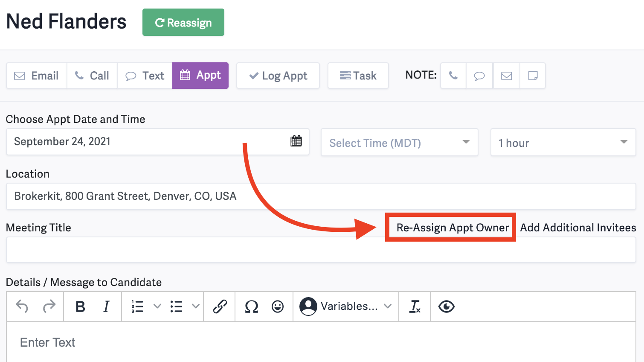Expand bulleted list style options

click(x=196, y=307)
